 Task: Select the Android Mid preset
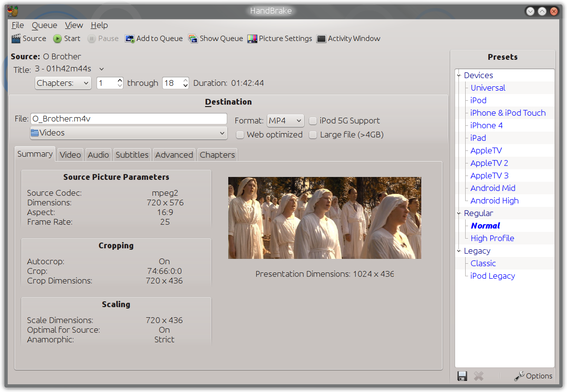493,188
